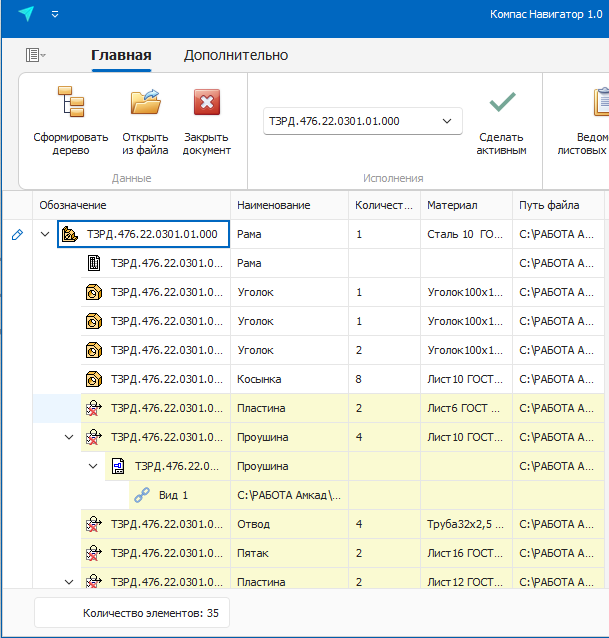
Task: Switch to the Дополнительно tab
Action: point(236,55)
